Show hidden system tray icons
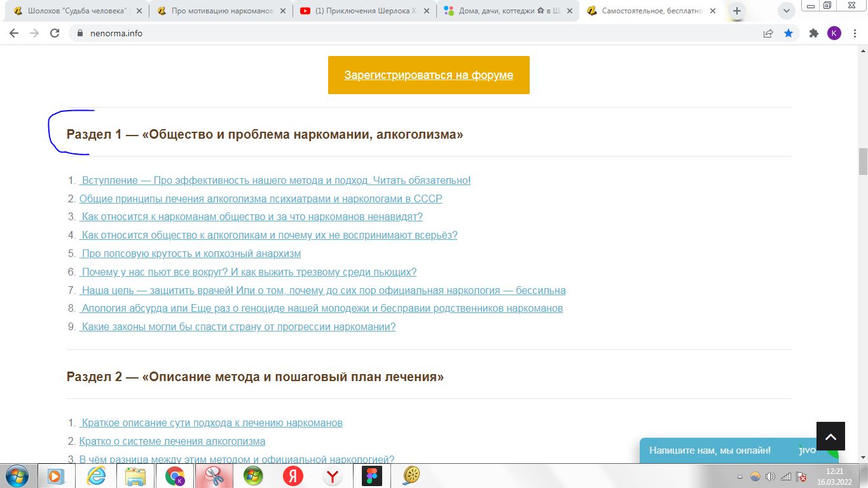Screen dimensions: 868x488 coord(740,477)
